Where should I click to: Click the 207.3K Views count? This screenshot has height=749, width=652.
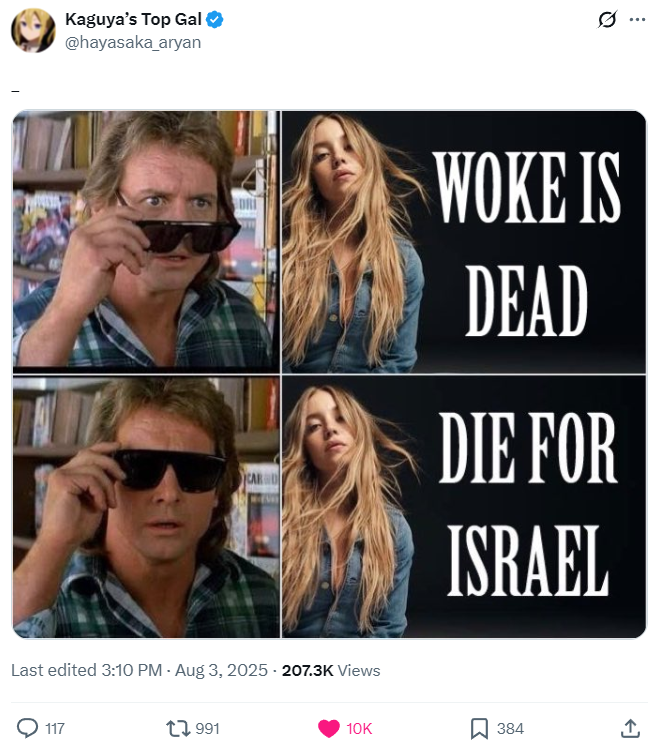pos(331,670)
